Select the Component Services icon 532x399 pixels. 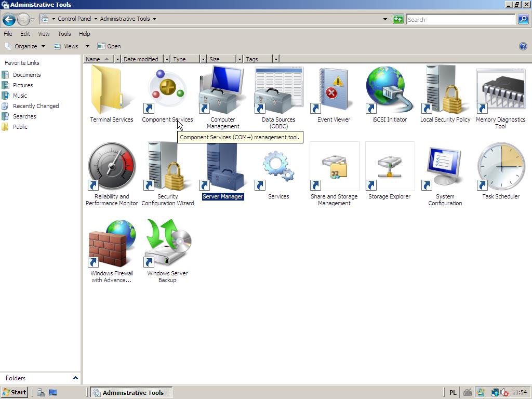[167, 89]
